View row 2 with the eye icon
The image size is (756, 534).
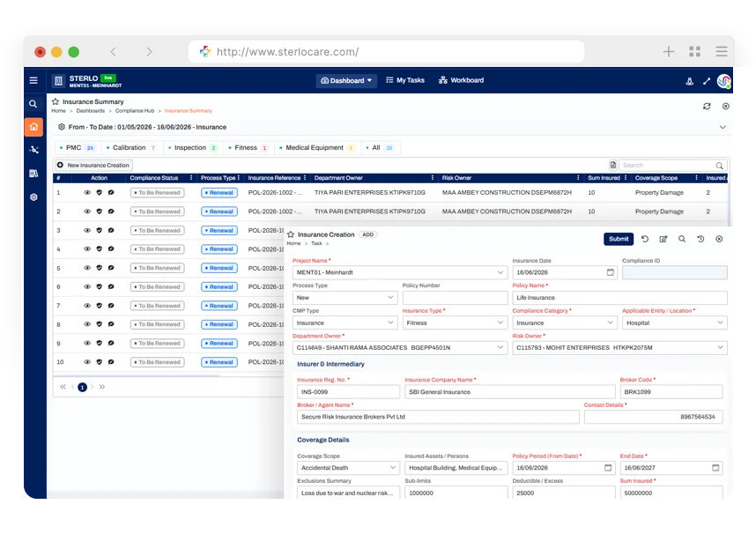pos(87,211)
